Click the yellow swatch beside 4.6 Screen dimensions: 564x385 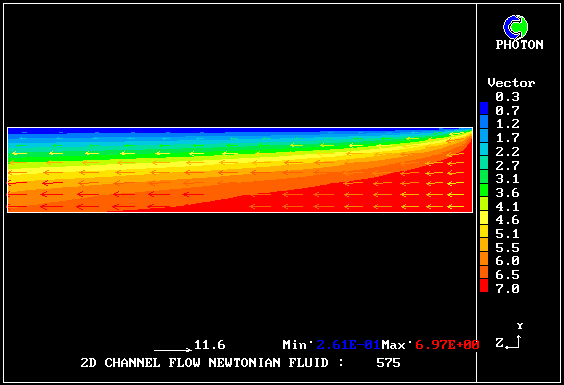click(484, 217)
